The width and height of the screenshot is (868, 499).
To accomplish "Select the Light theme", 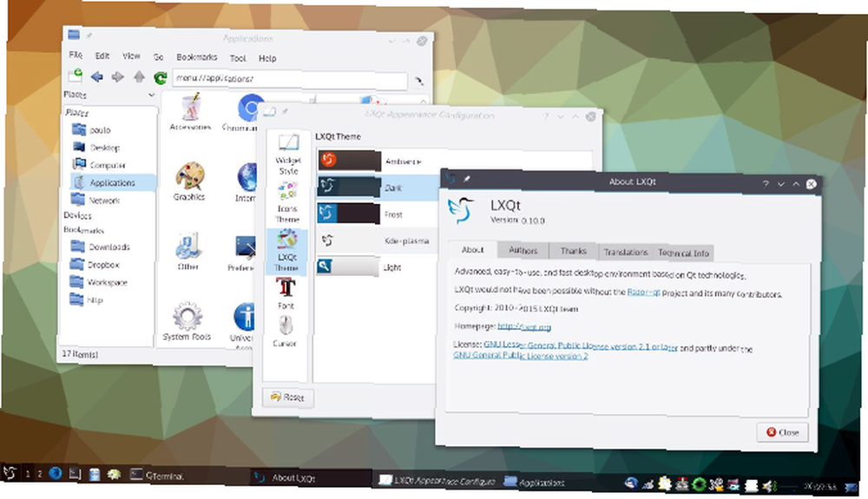I will click(x=378, y=267).
